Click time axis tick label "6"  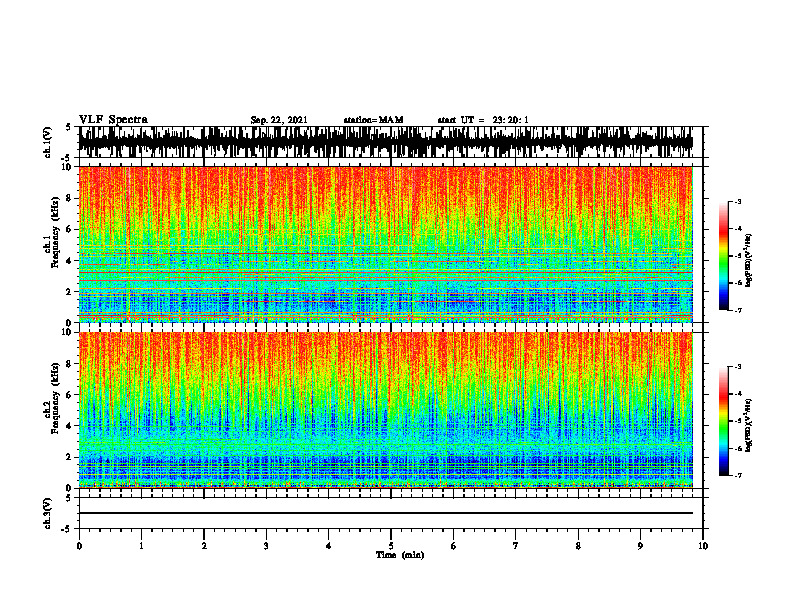pos(454,546)
